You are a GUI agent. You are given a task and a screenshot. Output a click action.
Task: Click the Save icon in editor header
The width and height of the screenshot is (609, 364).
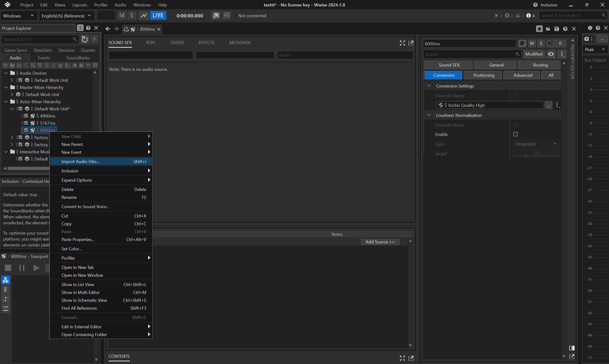(556, 29)
